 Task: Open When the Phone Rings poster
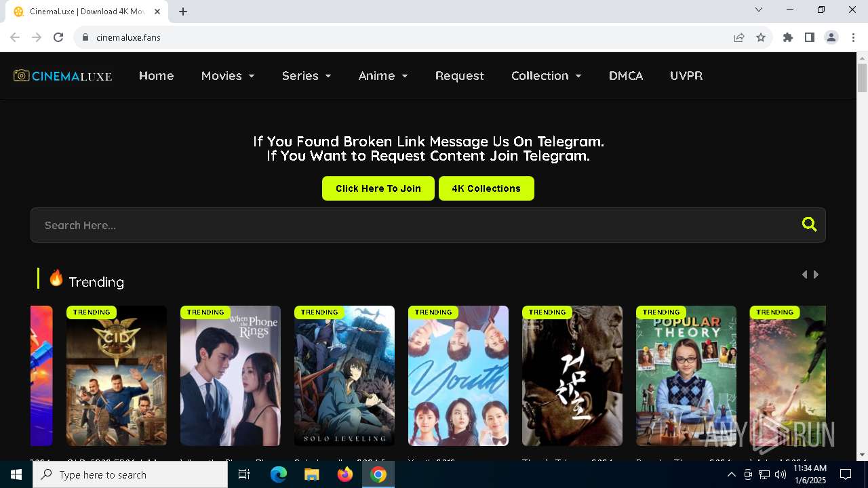point(231,375)
